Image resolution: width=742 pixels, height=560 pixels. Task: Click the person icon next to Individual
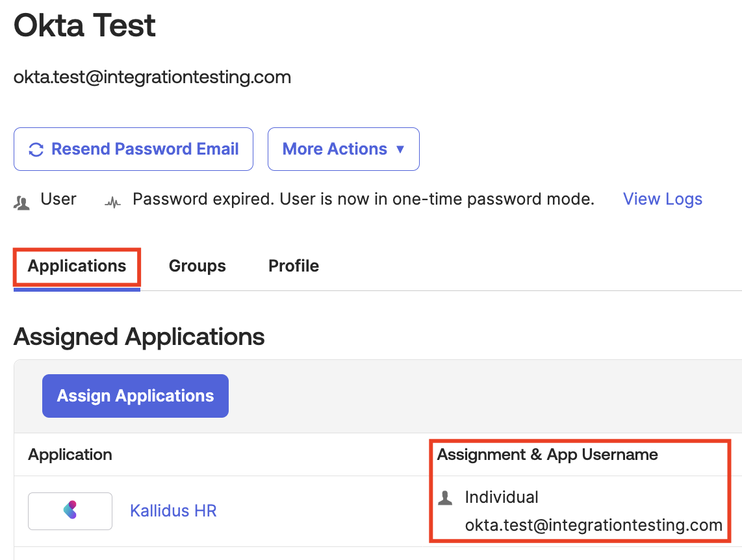tap(445, 498)
